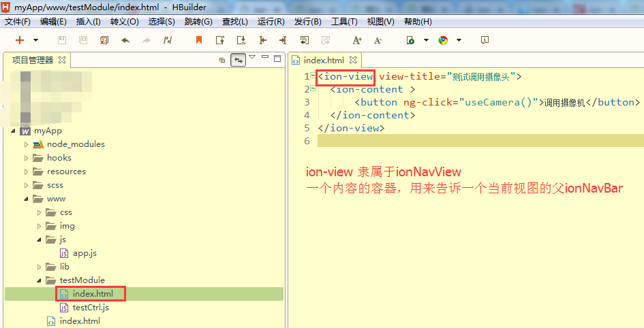Screen dimensions: 644x328
Task: Click the orange bookmark icon
Action: [199, 40]
